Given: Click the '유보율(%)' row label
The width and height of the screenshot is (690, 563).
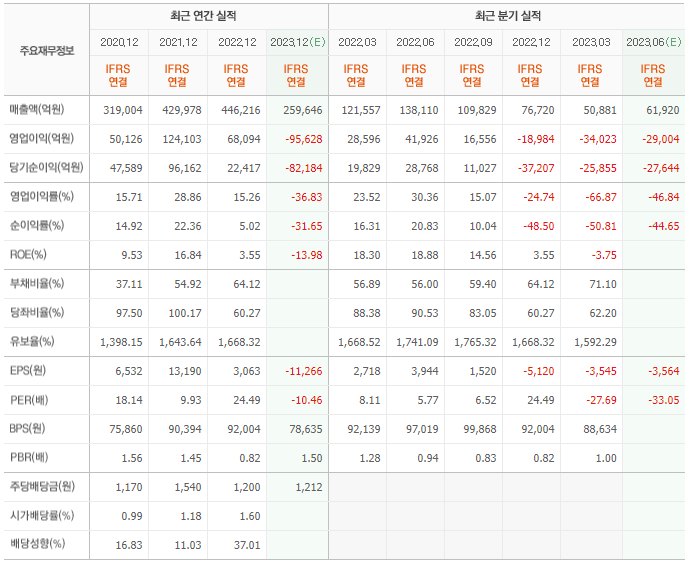Looking at the screenshot, I should pos(32,342).
